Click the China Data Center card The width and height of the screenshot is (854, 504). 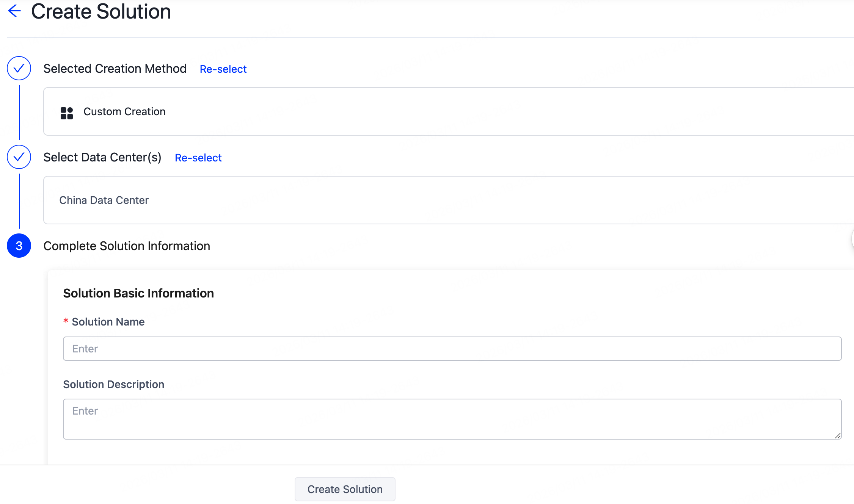pyautogui.click(x=447, y=200)
